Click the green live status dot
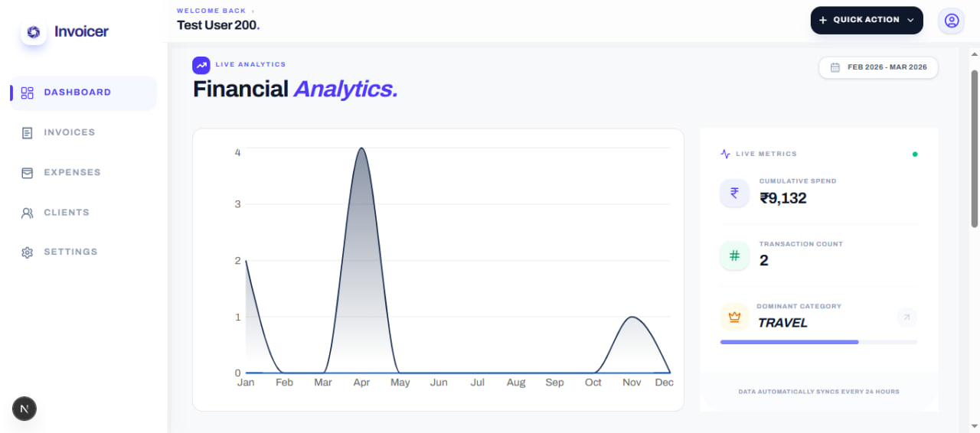 click(915, 154)
